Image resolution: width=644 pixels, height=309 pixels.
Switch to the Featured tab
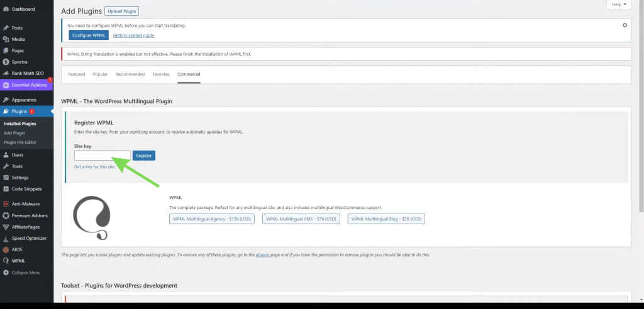click(76, 74)
